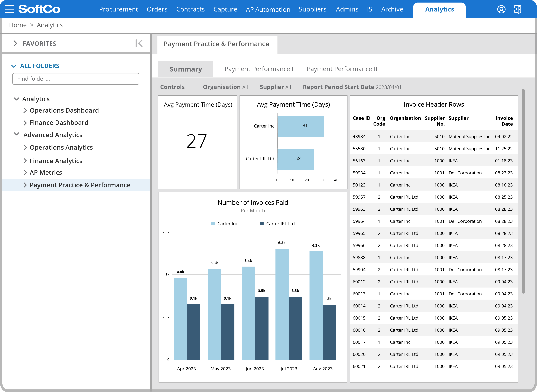This screenshot has height=392, width=537.
Task: Select the Payment Performance II tab
Action: tap(342, 69)
